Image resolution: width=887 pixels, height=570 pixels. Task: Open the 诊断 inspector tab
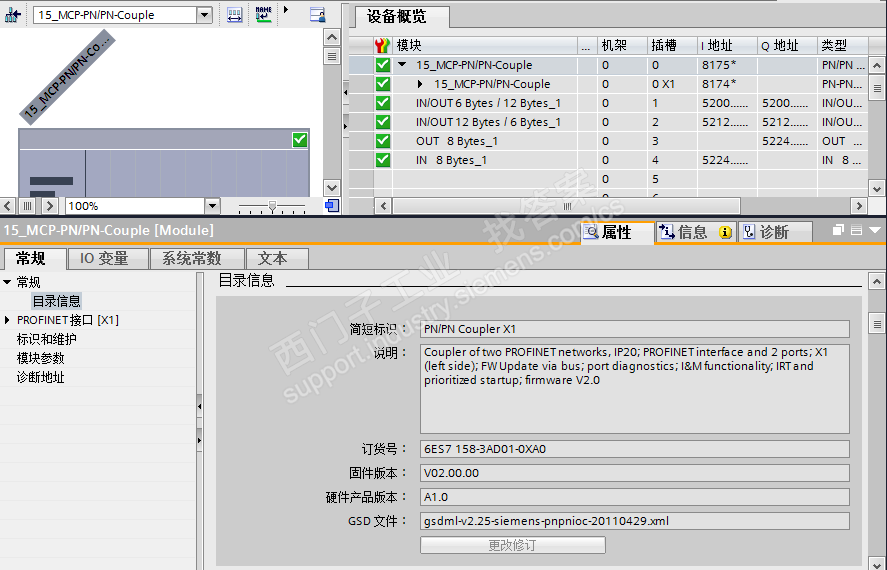775,232
